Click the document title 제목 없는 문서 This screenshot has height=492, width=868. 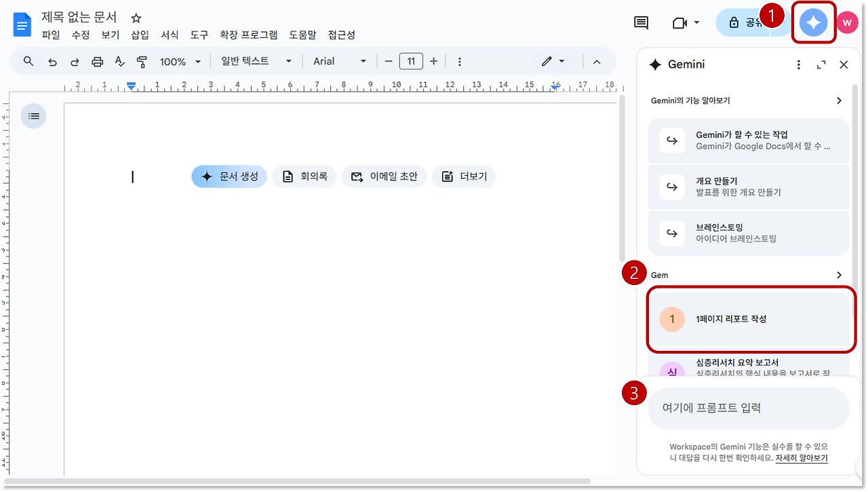tap(79, 17)
